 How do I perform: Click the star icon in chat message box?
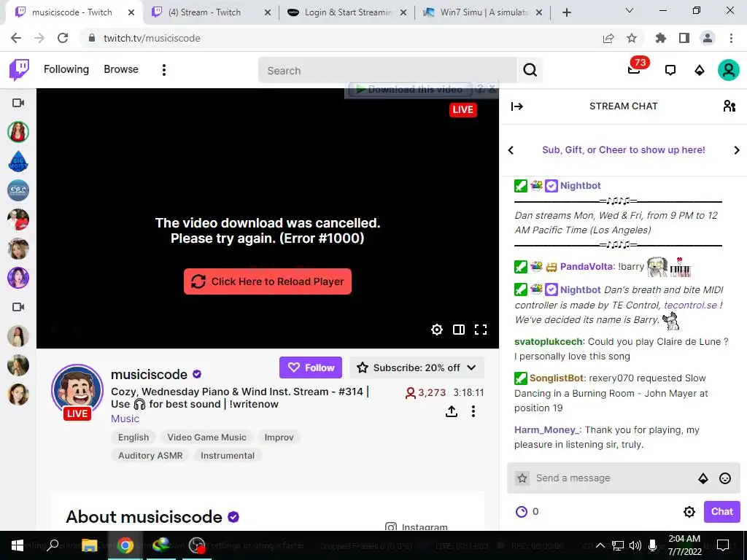pos(522,478)
